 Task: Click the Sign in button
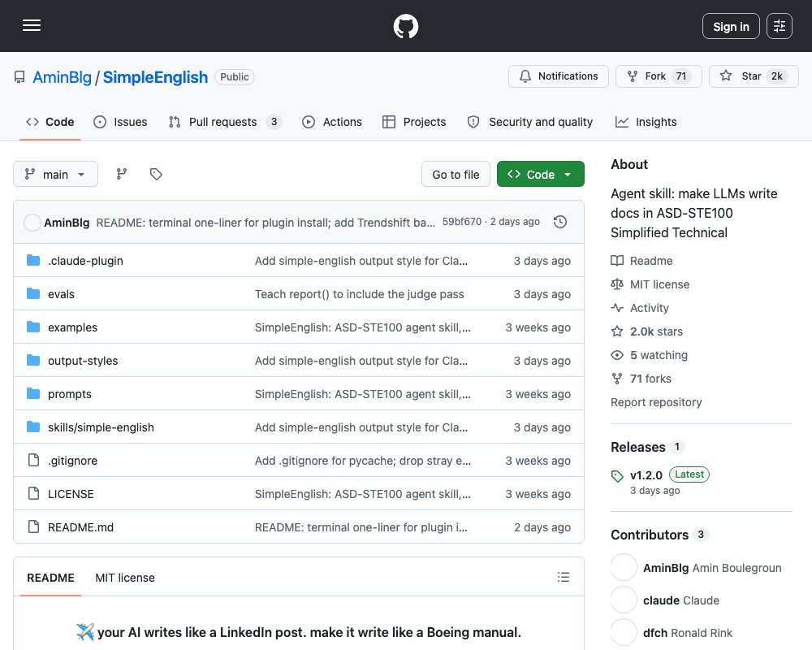(x=731, y=26)
